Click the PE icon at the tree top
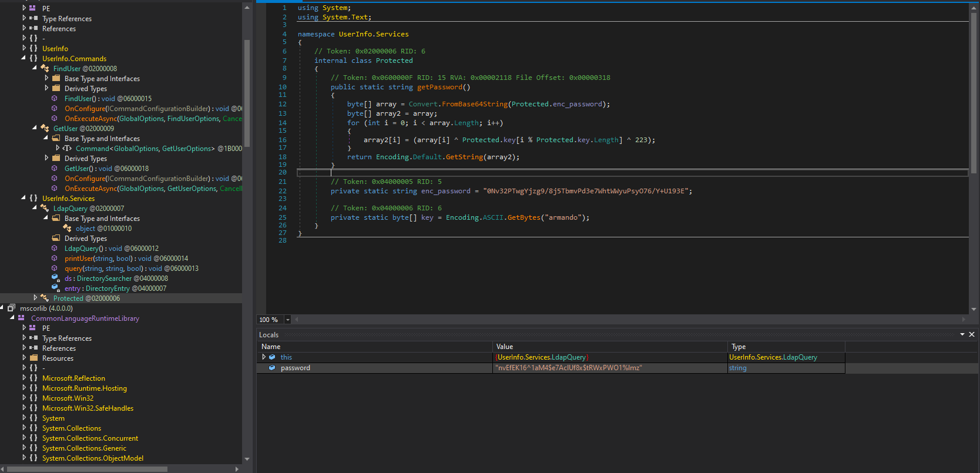This screenshot has width=980, height=473. coord(32,8)
